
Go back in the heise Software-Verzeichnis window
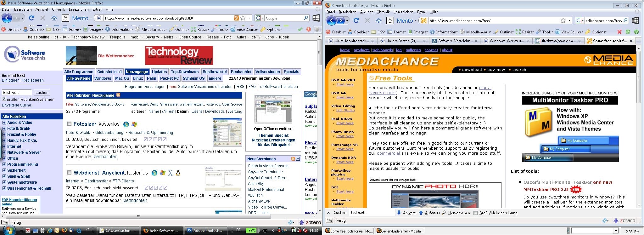[x=7, y=18]
